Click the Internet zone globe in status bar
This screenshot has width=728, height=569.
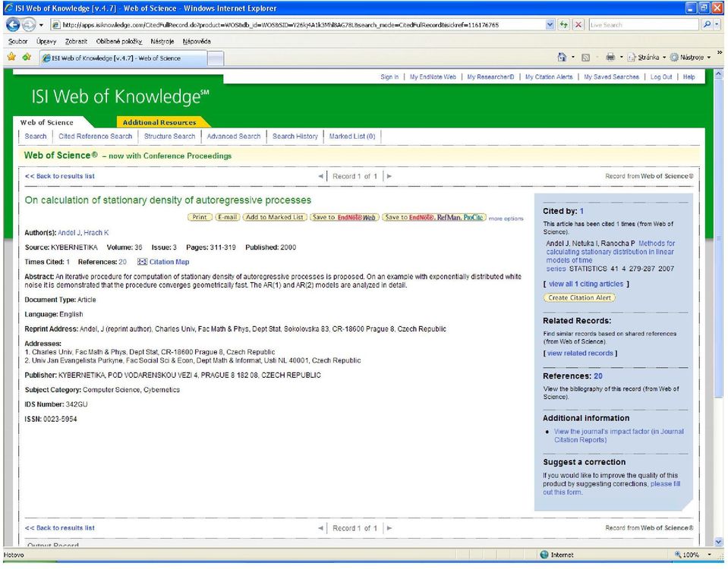point(544,555)
